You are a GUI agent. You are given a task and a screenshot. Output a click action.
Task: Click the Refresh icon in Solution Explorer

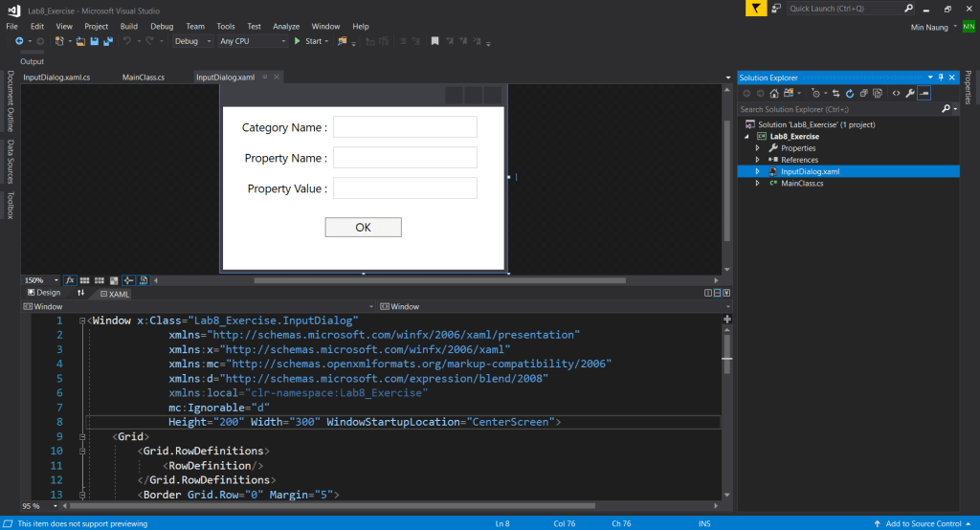pyautogui.click(x=849, y=93)
